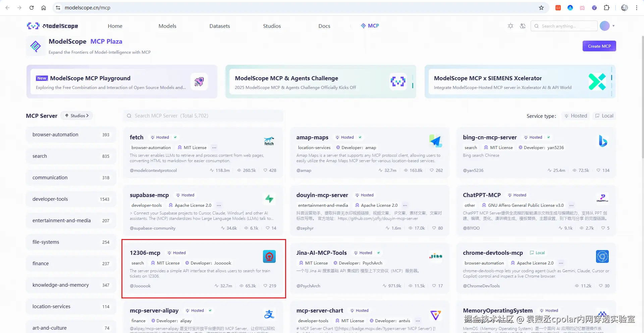Open the 12306-mcp server title
The height and width of the screenshot is (333, 644).
click(145, 253)
